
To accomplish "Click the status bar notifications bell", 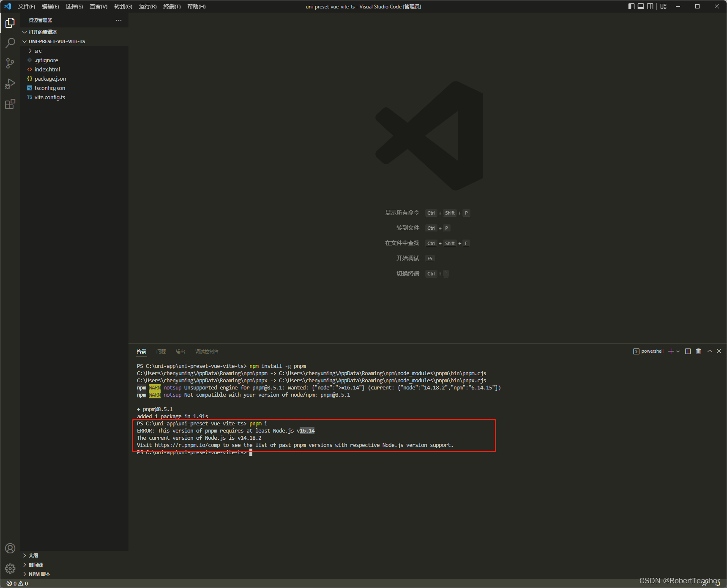I will (x=717, y=583).
